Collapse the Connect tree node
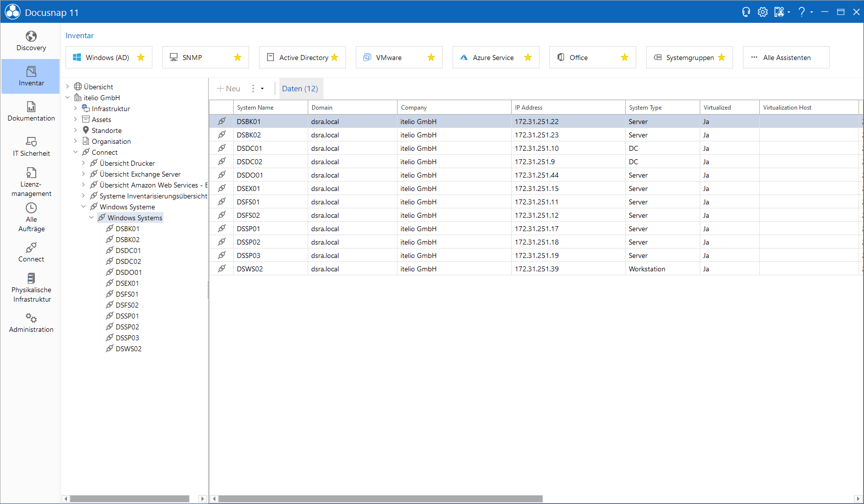This screenshot has height=504, width=864. [x=75, y=152]
